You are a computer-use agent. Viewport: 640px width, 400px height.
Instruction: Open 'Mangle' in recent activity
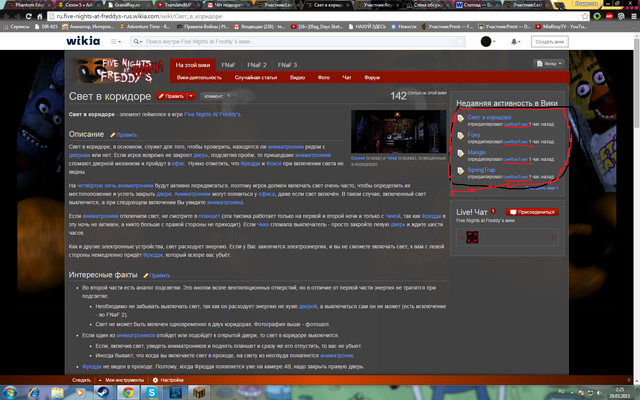pyautogui.click(x=476, y=152)
